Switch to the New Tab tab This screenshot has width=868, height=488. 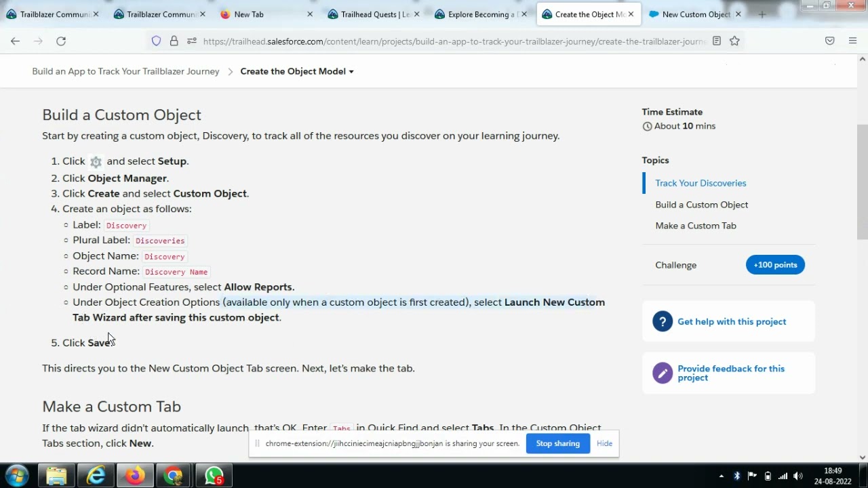tap(267, 14)
